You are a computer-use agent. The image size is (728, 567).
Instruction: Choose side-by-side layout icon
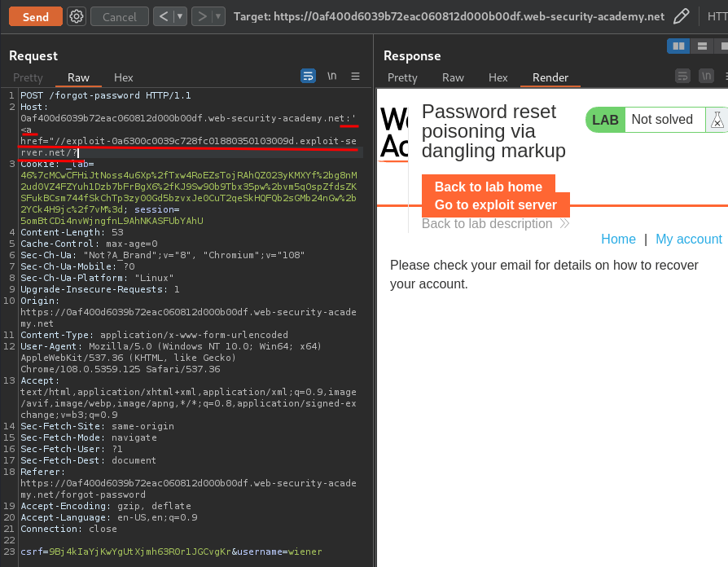[x=679, y=46]
